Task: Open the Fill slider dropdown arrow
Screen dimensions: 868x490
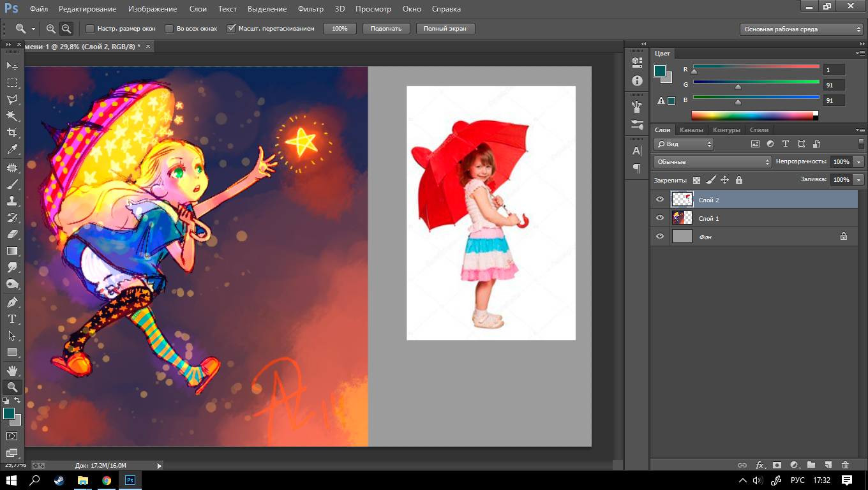Action: pos(858,180)
